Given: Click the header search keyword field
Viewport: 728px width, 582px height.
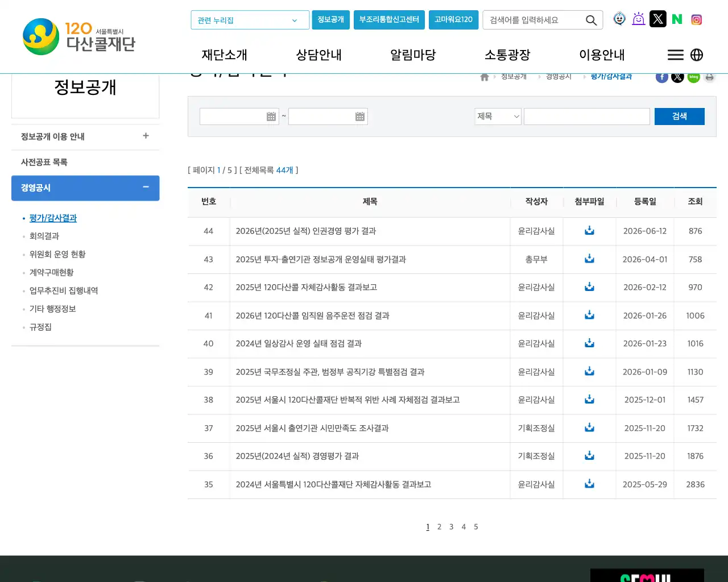Looking at the screenshot, I should (x=535, y=20).
